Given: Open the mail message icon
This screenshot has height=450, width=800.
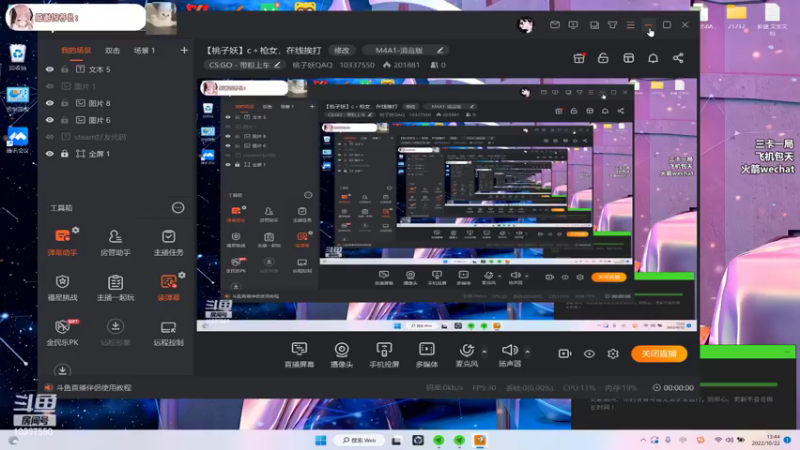Looking at the screenshot, I should tap(555, 24).
